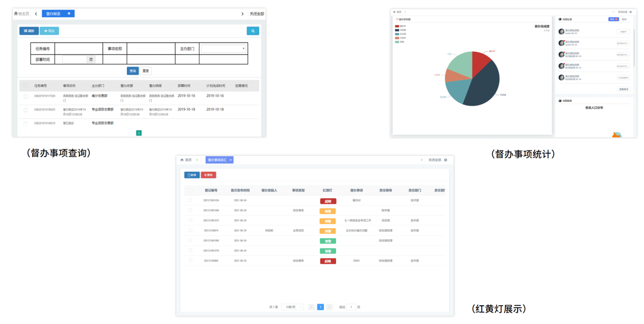Screen dimensions: 644x324
Task: Open the 10条/页 page size dropdown
Action: (292, 307)
